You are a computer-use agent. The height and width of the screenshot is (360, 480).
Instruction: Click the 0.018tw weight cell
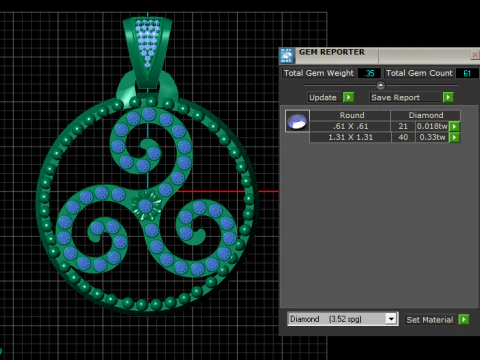(432, 126)
